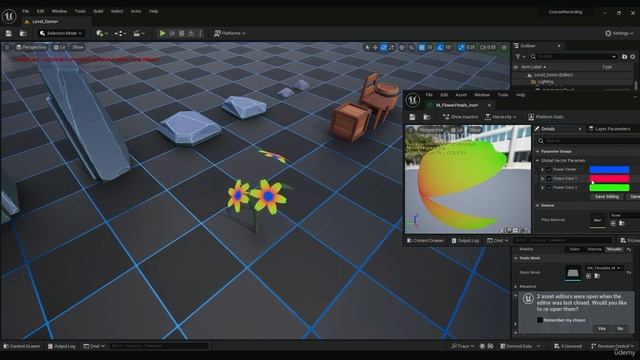This screenshot has height=360, width=640.
Task: Click the Physical Material use-selected arrow icon
Action: [613, 223]
